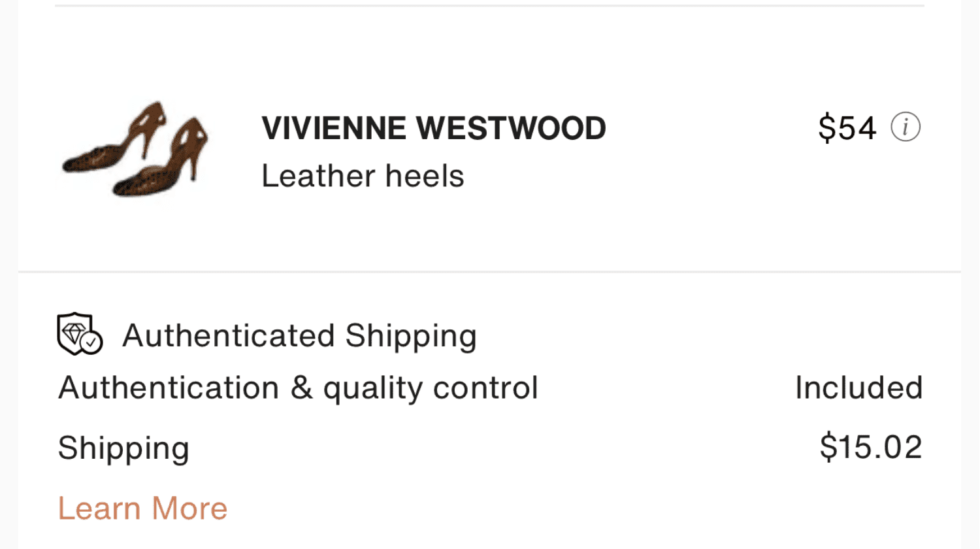980x549 pixels.
Task: Click the word Shipping in Authenticated Shipping
Action: click(x=410, y=336)
